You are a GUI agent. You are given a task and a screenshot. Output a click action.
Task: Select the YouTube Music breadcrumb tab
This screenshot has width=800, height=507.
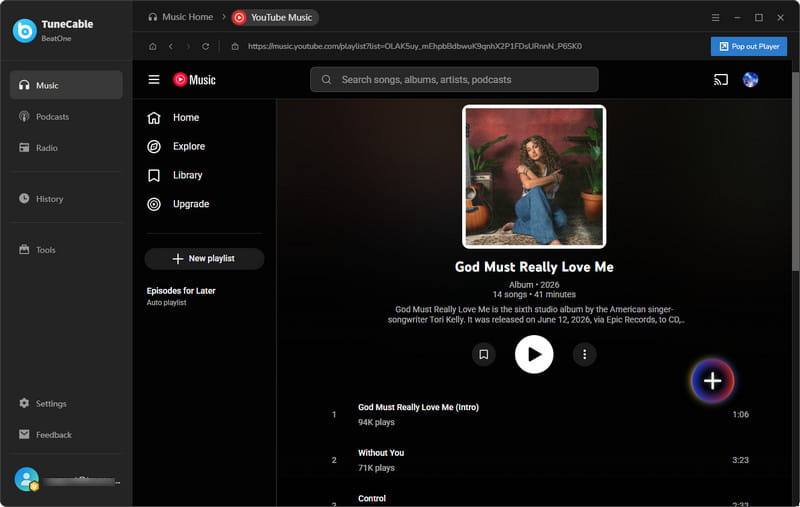(275, 17)
